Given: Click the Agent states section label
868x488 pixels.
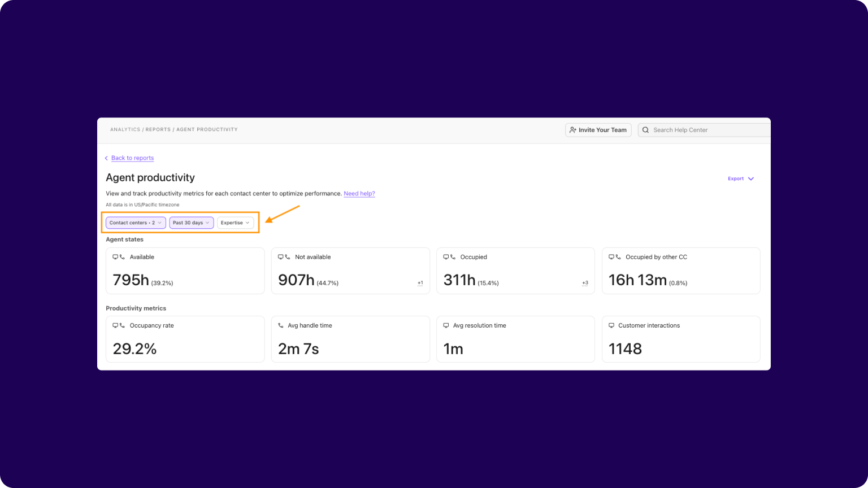Looking at the screenshot, I should tap(124, 239).
